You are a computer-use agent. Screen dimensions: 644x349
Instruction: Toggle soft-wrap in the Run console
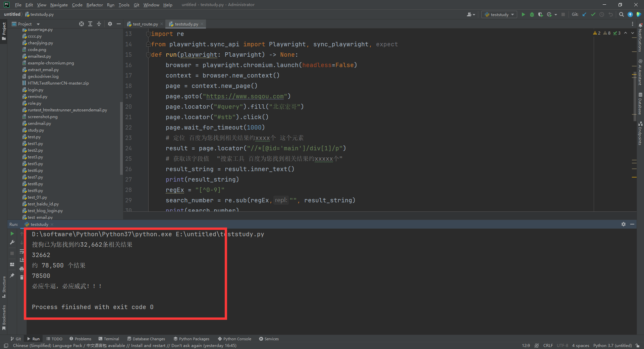pyautogui.click(x=22, y=251)
